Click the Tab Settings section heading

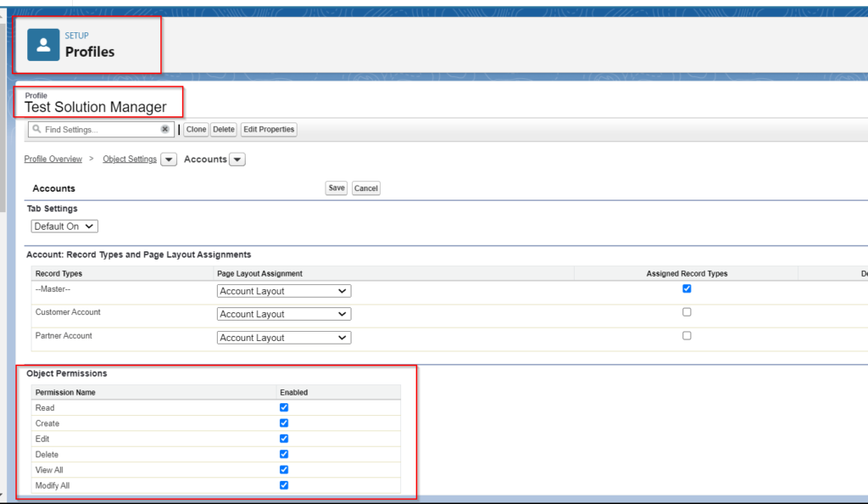click(52, 209)
